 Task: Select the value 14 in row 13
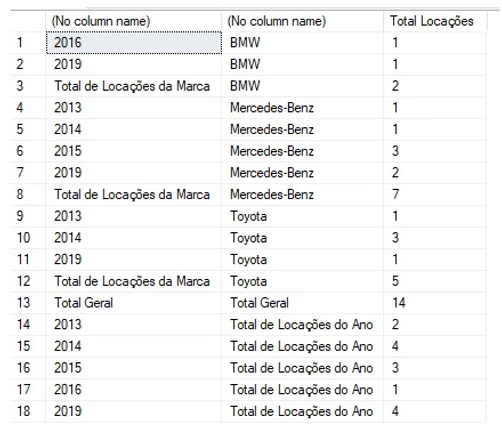[x=435, y=303]
